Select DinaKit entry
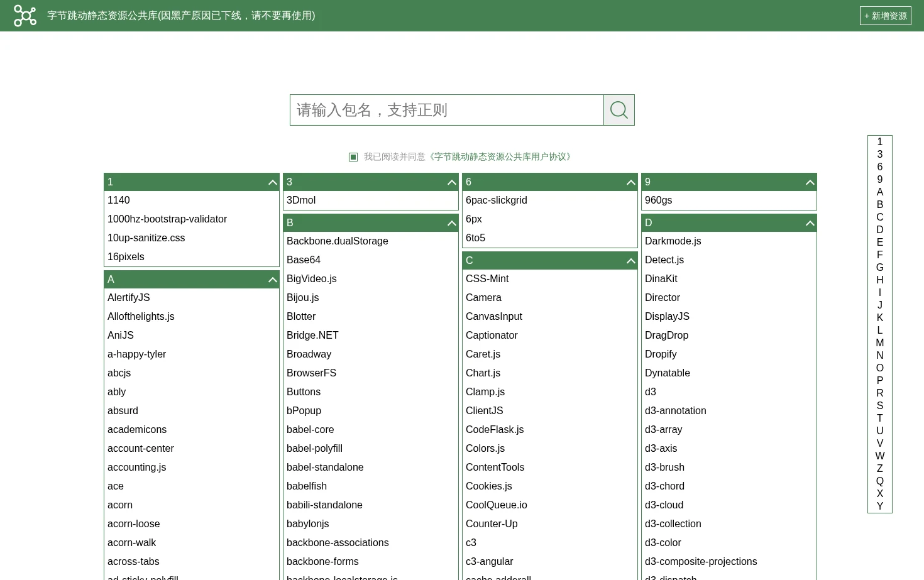 tap(661, 279)
